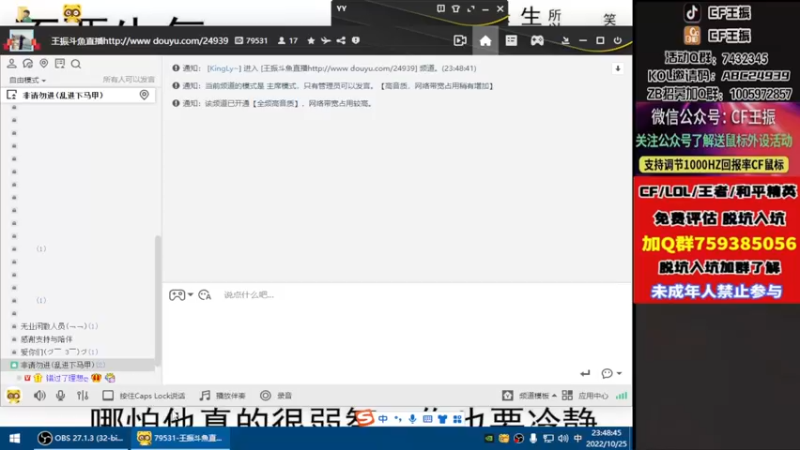Click the channel title 王振斗鱼直播
This screenshot has width=800, height=450.
tap(139, 40)
